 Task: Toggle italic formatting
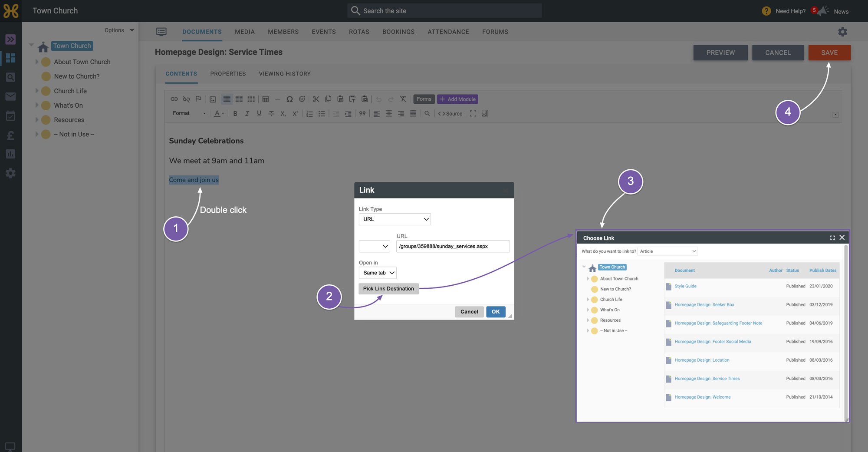pyautogui.click(x=247, y=114)
